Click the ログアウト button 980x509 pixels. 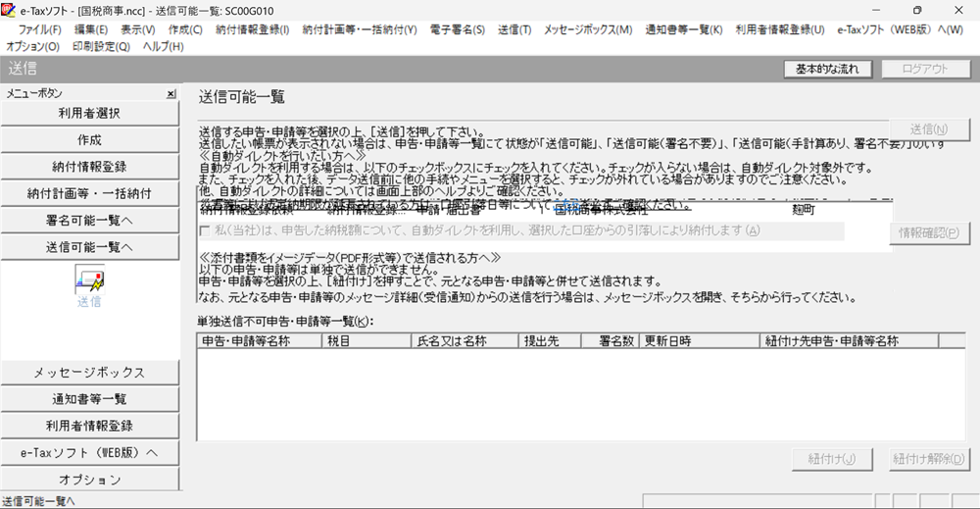click(926, 69)
